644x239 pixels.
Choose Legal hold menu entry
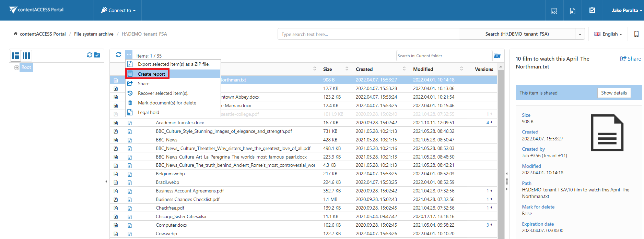[148, 112]
